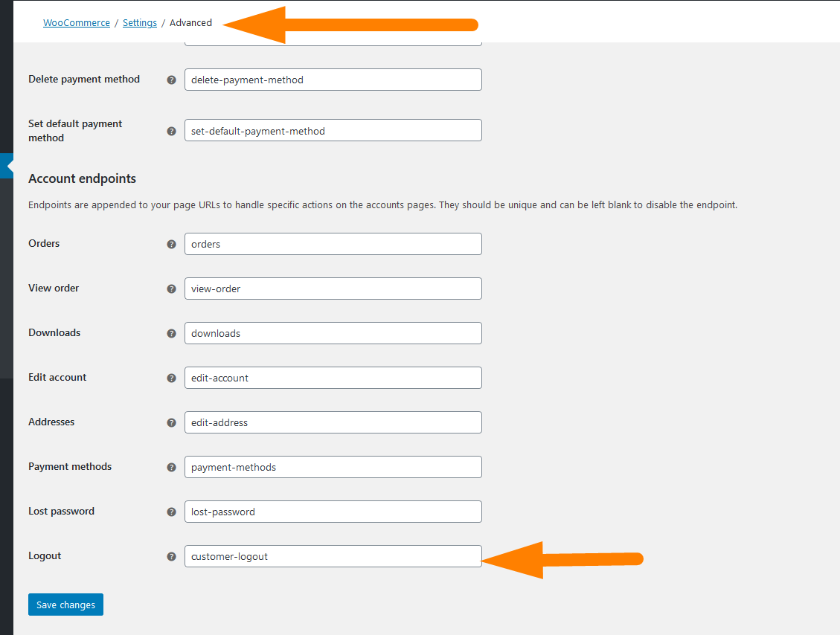Image resolution: width=840 pixels, height=635 pixels.
Task: Click into the view-order endpoint field
Action: 333,289
